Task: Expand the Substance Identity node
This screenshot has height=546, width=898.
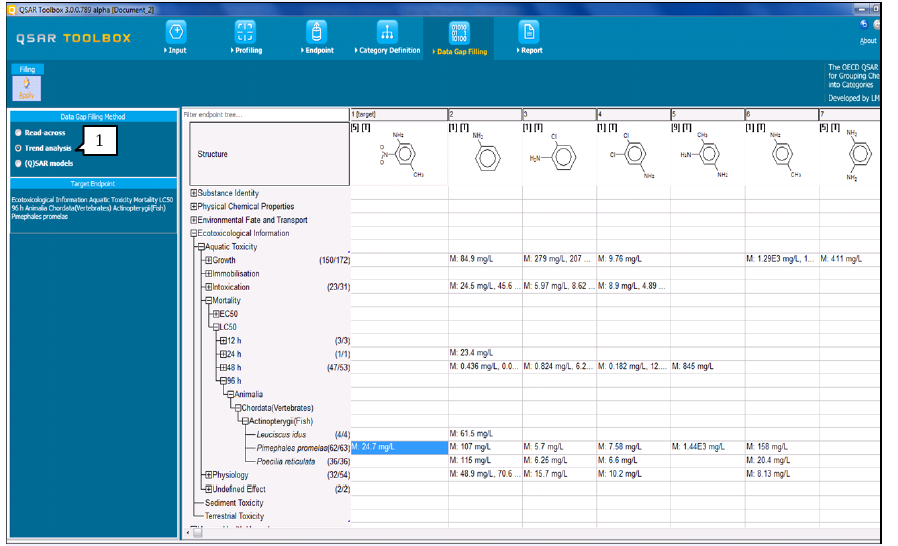Action: (x=194, y=193)
